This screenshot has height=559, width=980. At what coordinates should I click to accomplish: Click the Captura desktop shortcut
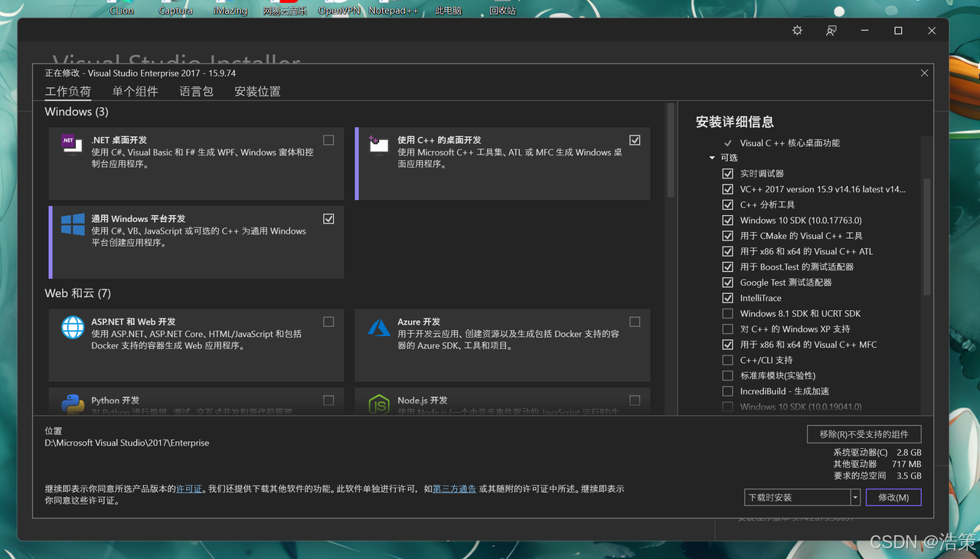(x=175, y=8)
